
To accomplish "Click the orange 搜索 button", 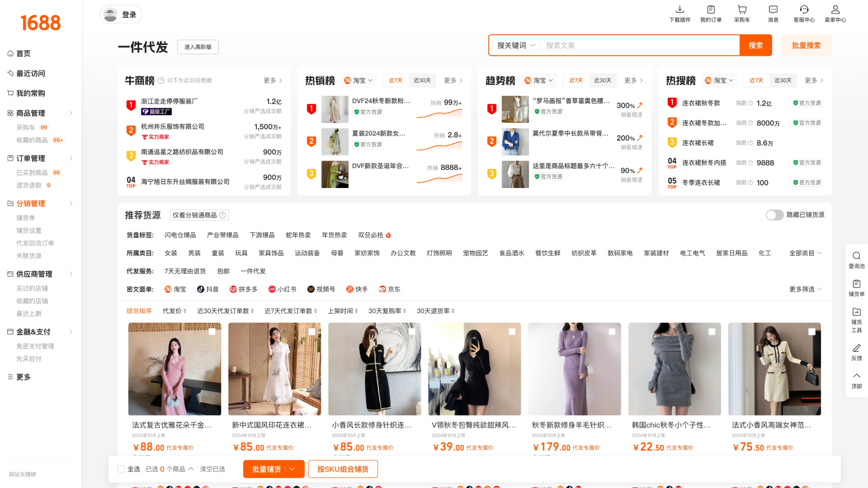I will coord(756,45).
